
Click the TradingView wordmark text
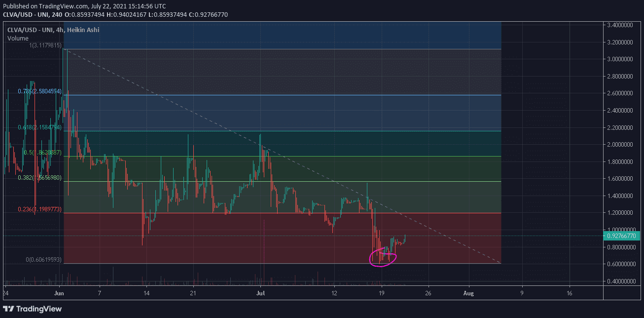[x=39, y=309]
